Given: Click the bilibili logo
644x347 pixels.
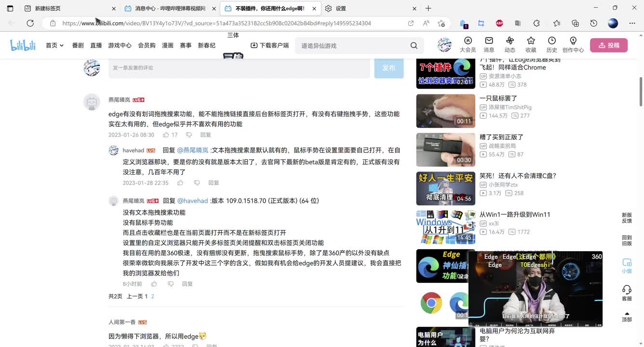Looking at the screenshot, I should [x=23, y=45].
